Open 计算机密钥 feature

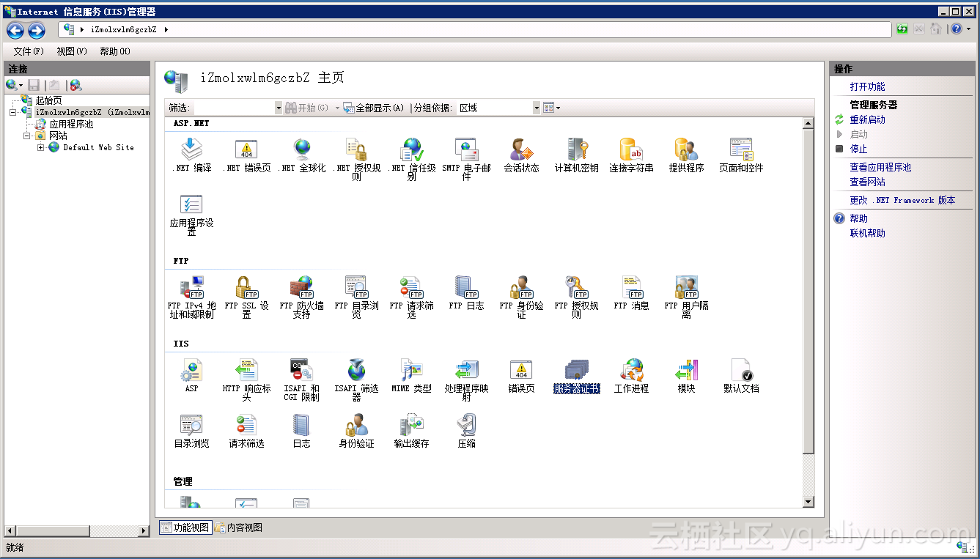point(576,155)
